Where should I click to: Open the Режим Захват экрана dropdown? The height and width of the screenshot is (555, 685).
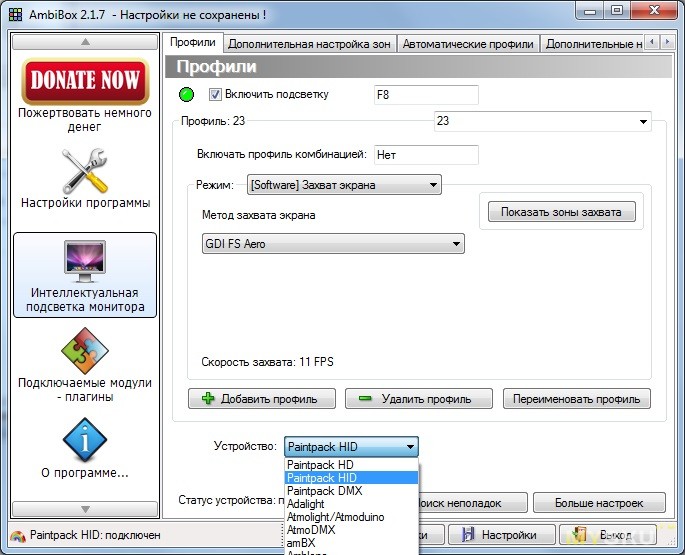[x=344, y=185]
